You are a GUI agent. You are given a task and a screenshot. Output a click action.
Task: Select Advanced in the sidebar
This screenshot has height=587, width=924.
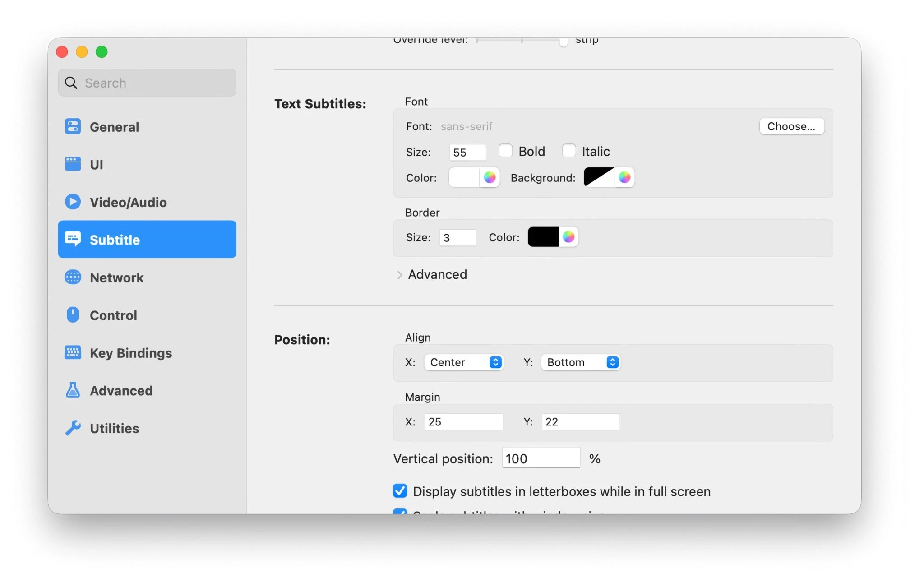[x=147, y=390]
